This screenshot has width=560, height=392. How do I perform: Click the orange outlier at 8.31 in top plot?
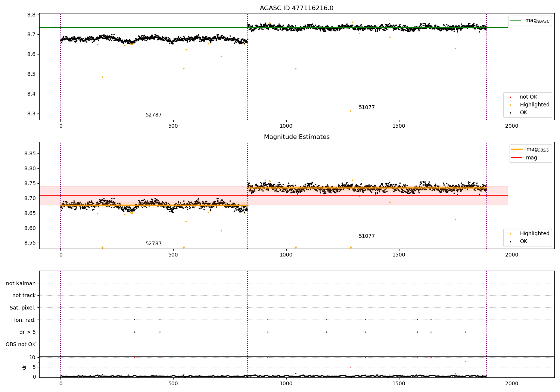351,111
